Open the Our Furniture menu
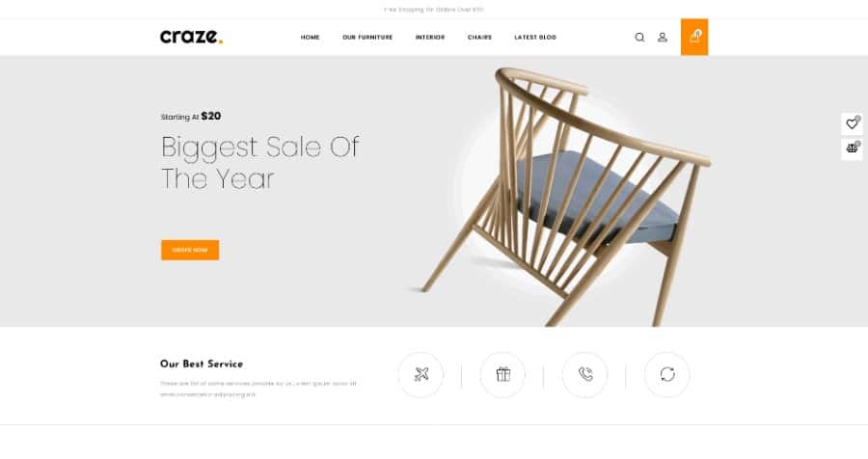The height and width of the screenshot is (459, 868). tap(367, 37)
